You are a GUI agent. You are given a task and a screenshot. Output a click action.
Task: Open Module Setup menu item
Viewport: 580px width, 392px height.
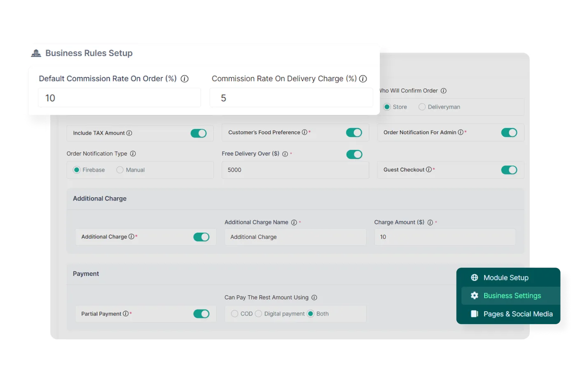pos(505,278)
